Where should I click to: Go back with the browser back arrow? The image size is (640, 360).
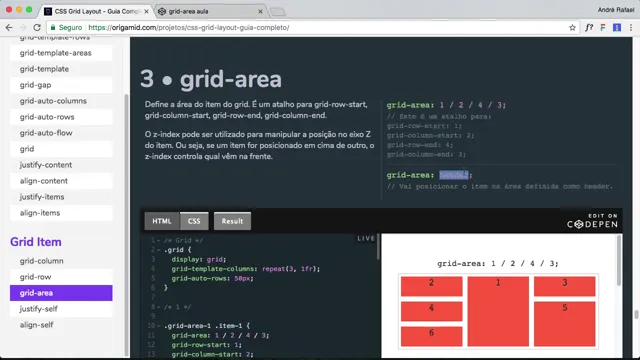9,28
